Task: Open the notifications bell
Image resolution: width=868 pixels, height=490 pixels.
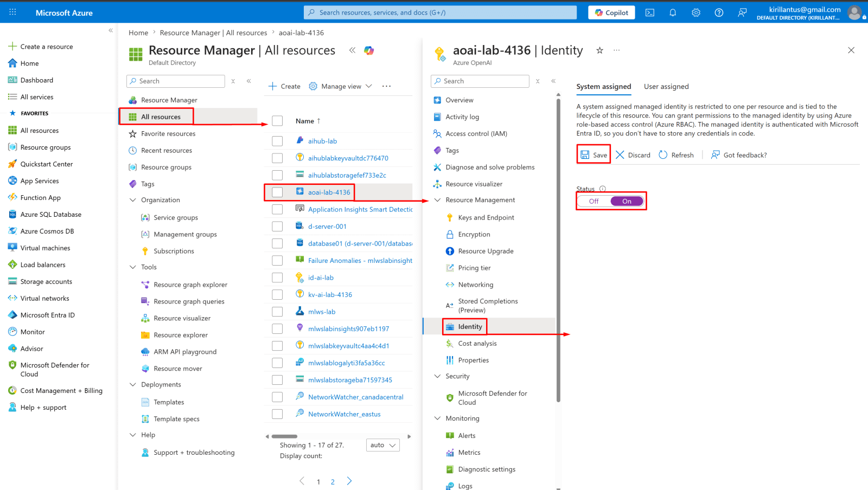Action: (673, 12)
